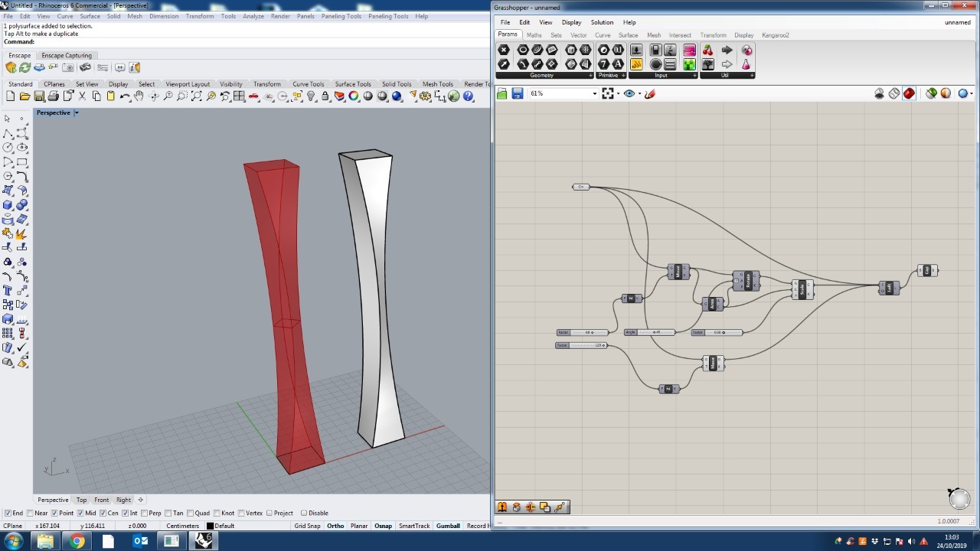Enable the Perp osnap checkbox
Viewport: 980px width, 551px height.
coord(145,514)
